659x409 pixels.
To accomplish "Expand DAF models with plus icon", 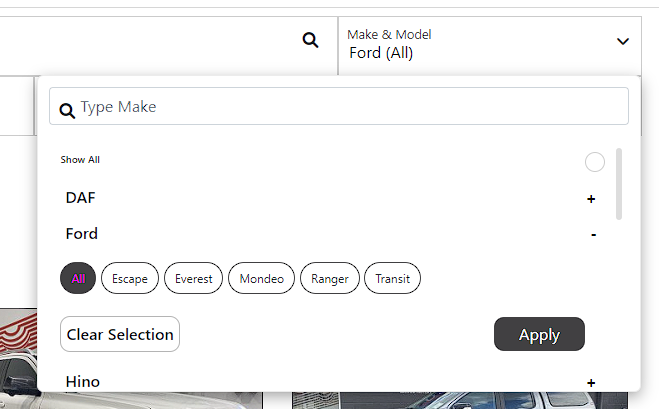I will tap(591, 199).
